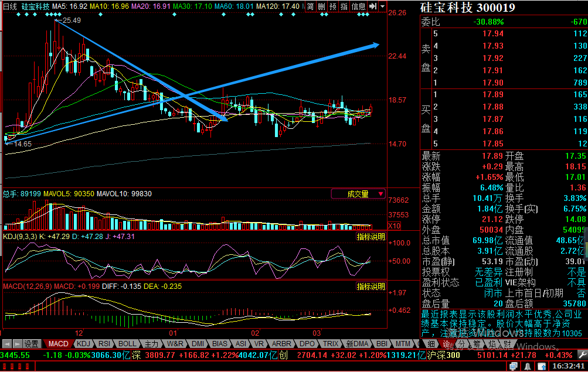Click sell level 5 price 17.94
Image resolution: width=588 pixels, height=372 pixels.
click(493, 33)
